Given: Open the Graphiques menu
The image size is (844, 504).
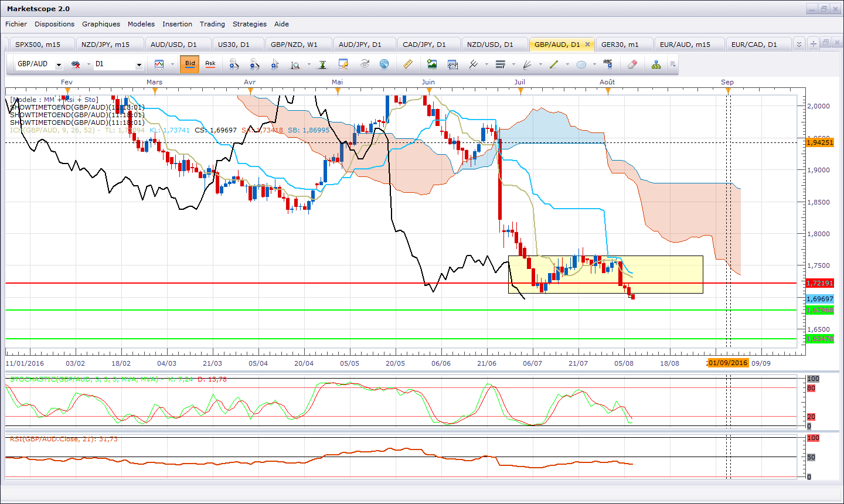Looking at the screenshot, I should (x=101, y=24).
